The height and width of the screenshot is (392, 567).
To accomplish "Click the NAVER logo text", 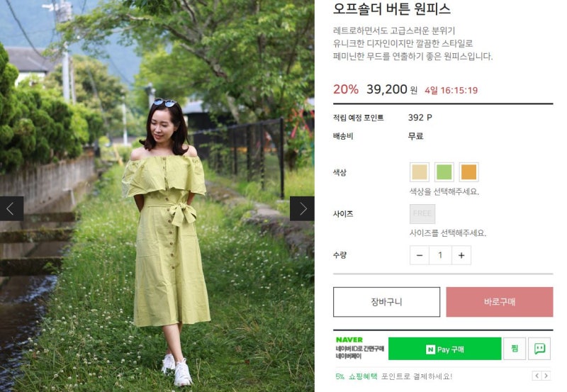I will tap(349, 340).
